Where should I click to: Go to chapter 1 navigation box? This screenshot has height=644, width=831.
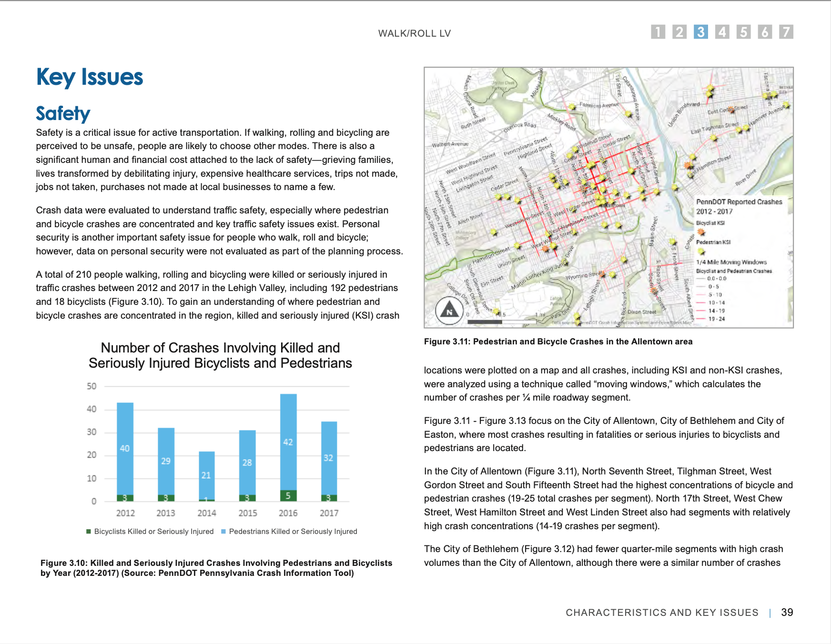658,32
